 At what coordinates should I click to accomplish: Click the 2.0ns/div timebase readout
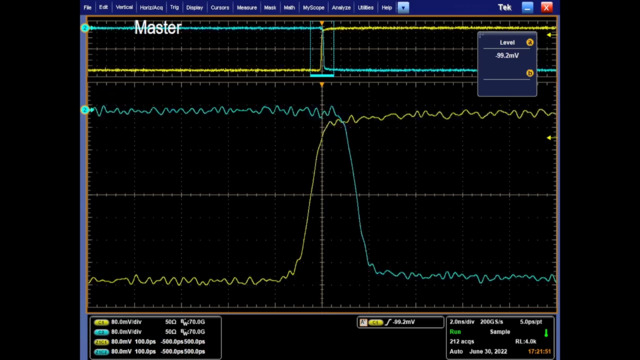(x=462, y=322)
